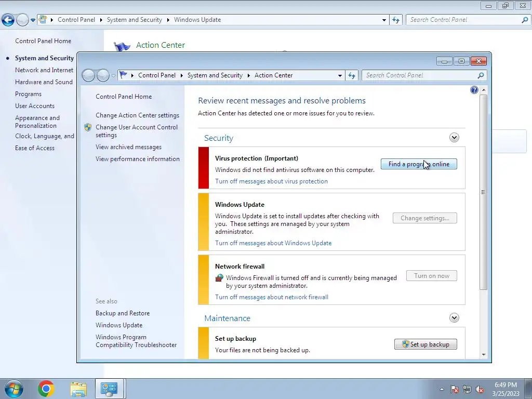Open Backup and Restore under See also
Image resolution: width=532 pixels, height=399 pixels.
click(x=123, y=313)
